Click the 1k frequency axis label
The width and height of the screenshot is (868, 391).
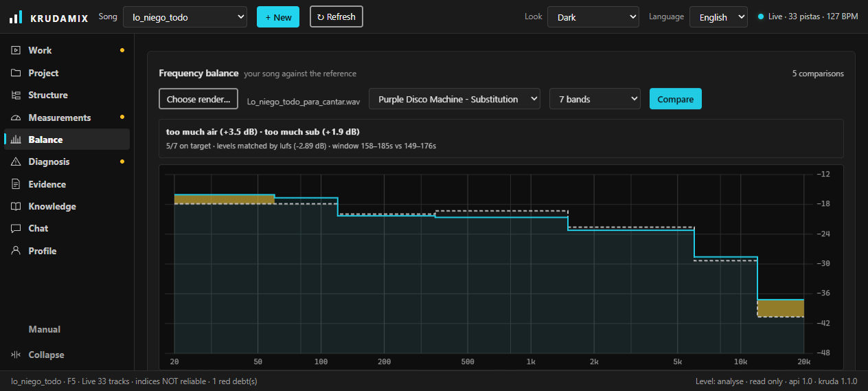point(531,361)
